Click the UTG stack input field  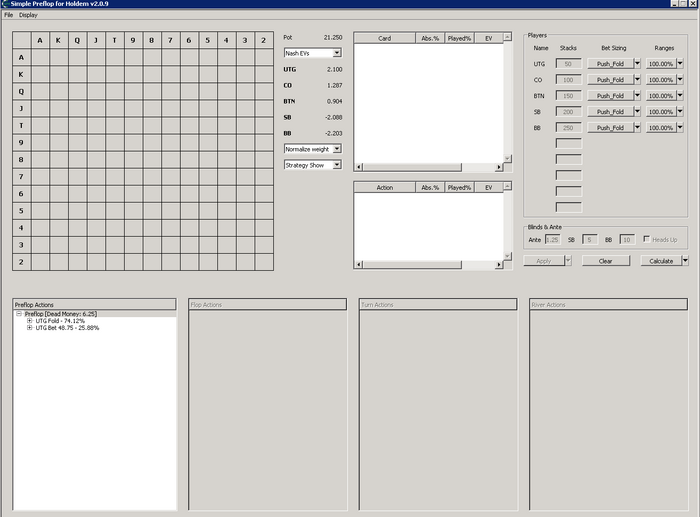pyautogui.click(x=568, y=63)
